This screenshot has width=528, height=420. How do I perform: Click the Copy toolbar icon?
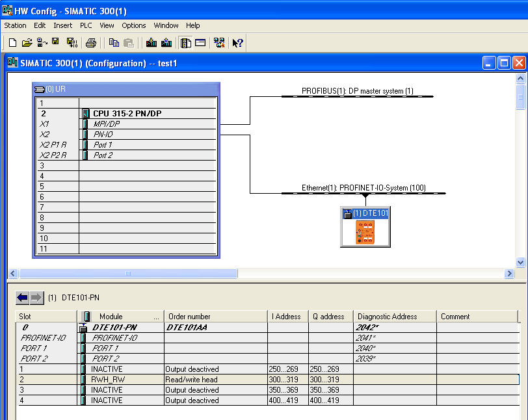pyautogui.click(x=114, y=43)
